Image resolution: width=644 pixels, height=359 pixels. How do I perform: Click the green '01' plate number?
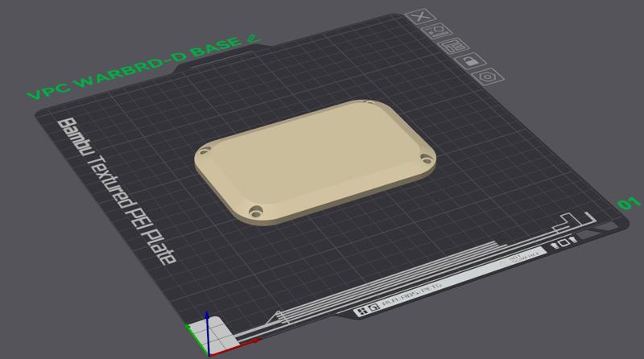[629, 204]
